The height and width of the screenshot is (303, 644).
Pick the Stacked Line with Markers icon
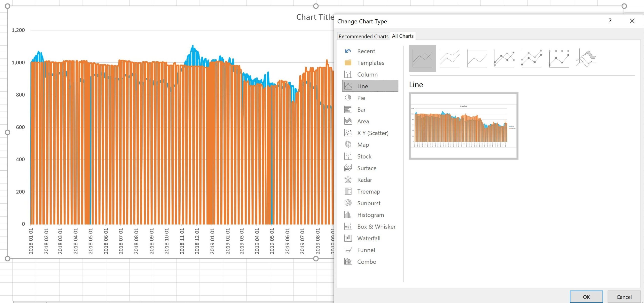(x=531, y=58)
